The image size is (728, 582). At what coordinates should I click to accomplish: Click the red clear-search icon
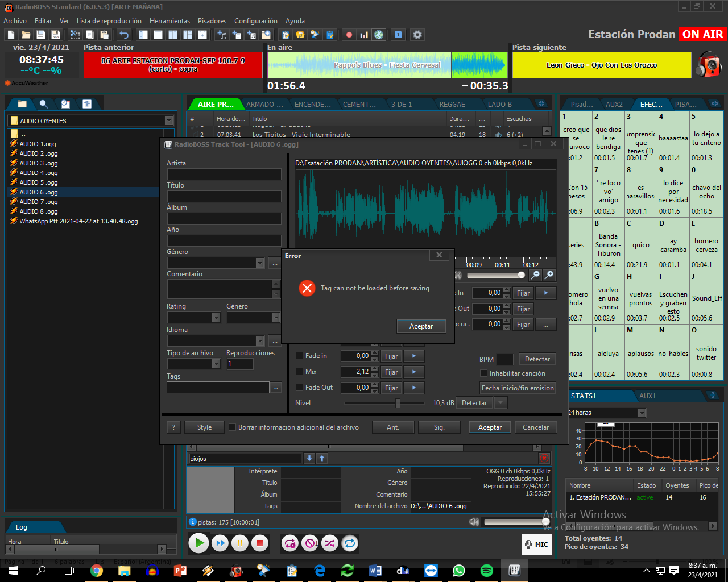coord(544,458)
